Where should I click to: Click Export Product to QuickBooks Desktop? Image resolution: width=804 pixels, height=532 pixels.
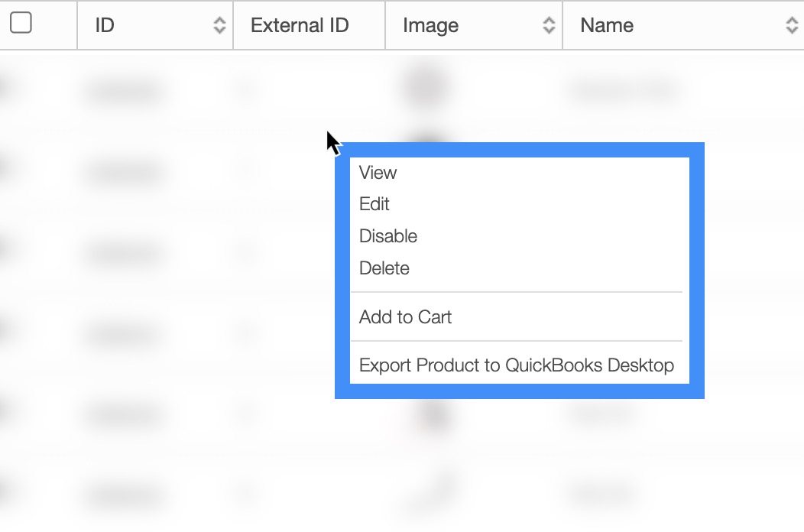pos(517,365)
